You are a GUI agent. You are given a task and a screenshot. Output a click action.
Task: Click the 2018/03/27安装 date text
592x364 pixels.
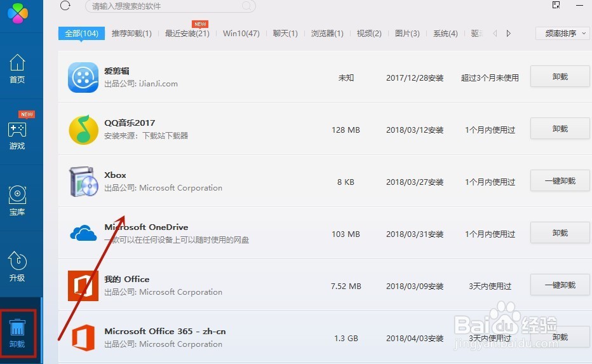(415, 182)
